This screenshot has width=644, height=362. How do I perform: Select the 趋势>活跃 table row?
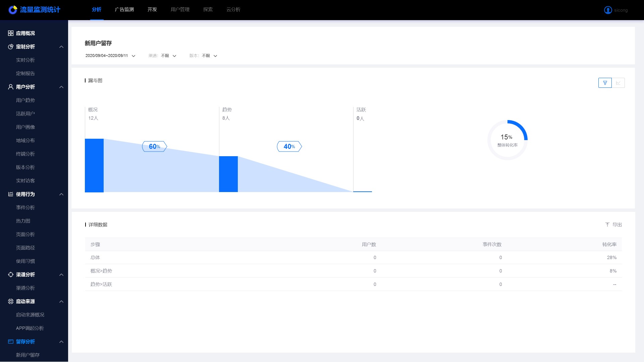click(354, 284)
